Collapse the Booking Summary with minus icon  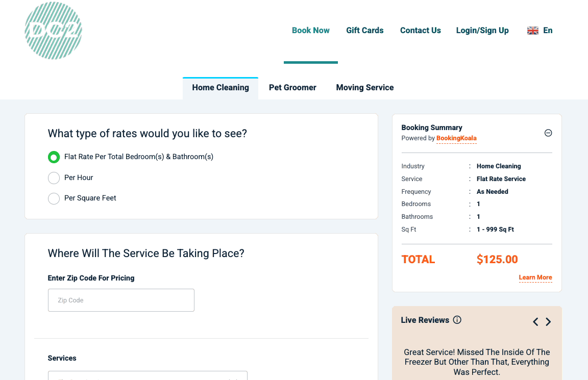tap(548, 133)
